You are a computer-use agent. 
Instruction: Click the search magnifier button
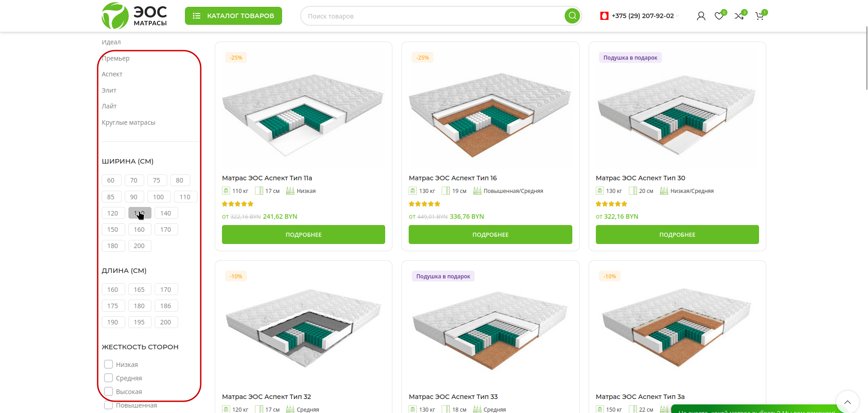tap(572, 16)
